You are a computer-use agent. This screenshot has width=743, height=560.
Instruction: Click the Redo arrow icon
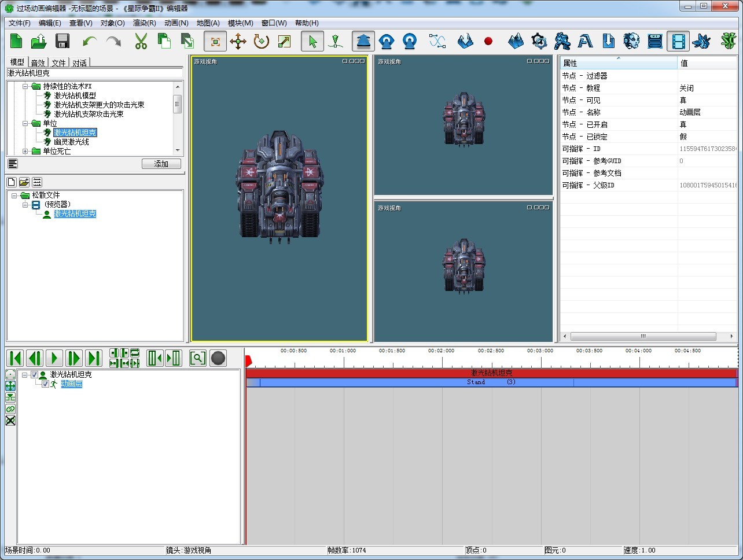pyautogui.click(x=113, y=41)
